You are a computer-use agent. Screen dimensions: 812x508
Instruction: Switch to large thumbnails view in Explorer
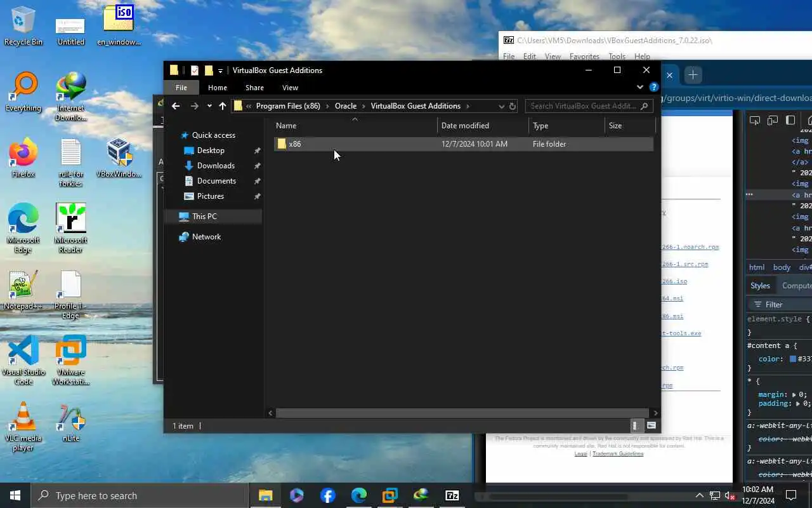click(651, 425)
